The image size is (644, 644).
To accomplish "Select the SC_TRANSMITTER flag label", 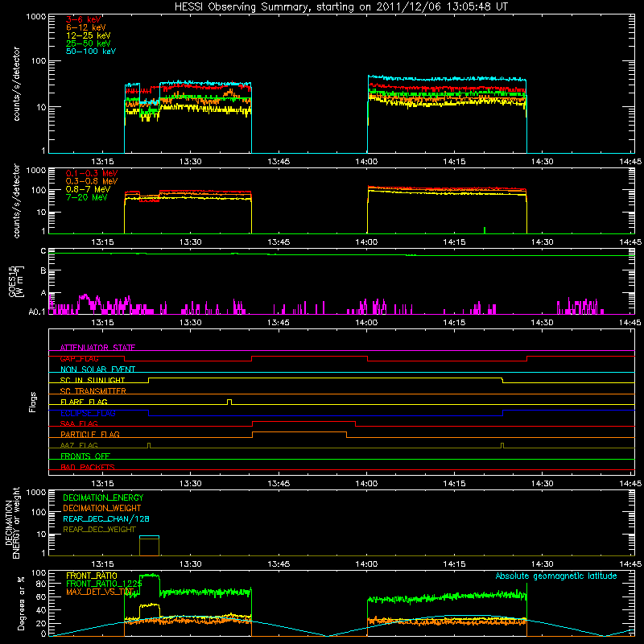I will pyautogui.click(x=93, y=391).
